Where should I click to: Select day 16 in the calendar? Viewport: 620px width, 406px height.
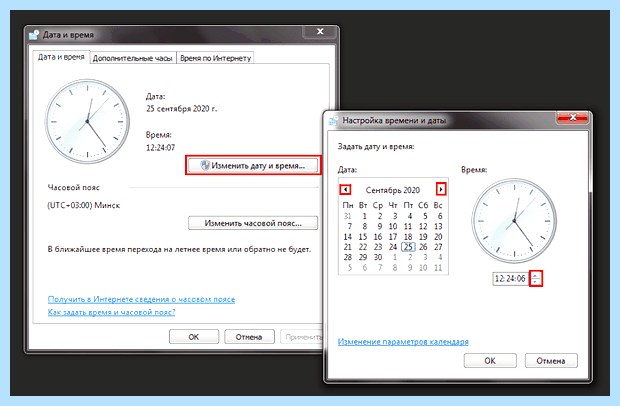(x=378, y=236)
